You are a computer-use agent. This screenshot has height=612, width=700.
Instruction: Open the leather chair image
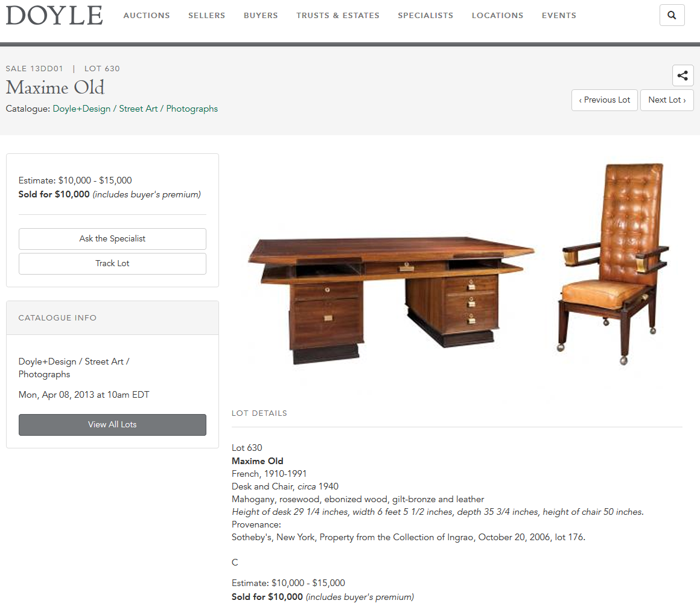click(614, 264)
